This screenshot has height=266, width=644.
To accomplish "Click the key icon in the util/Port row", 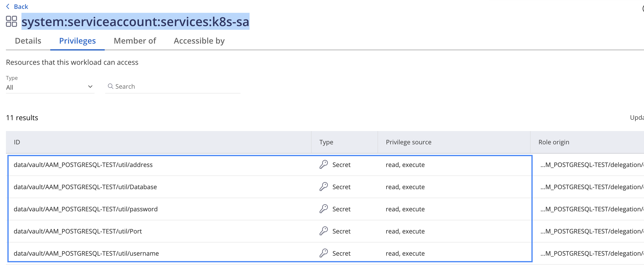I will (x=323, y=231).
